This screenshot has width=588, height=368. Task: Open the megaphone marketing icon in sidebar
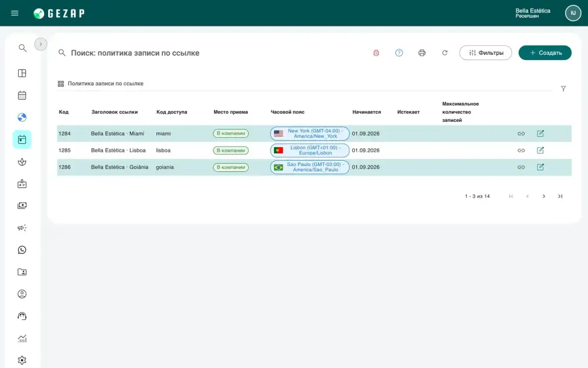[x=22, y=228]
